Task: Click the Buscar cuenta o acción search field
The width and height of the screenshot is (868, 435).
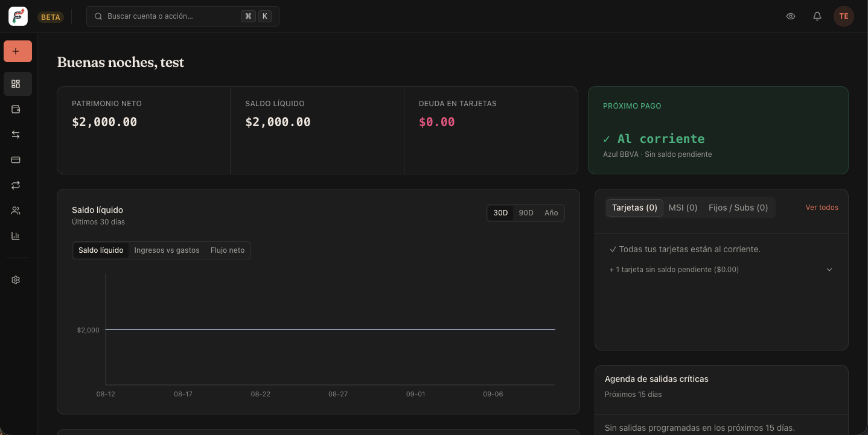Action: pyautogui.click(x=183, y=16)
